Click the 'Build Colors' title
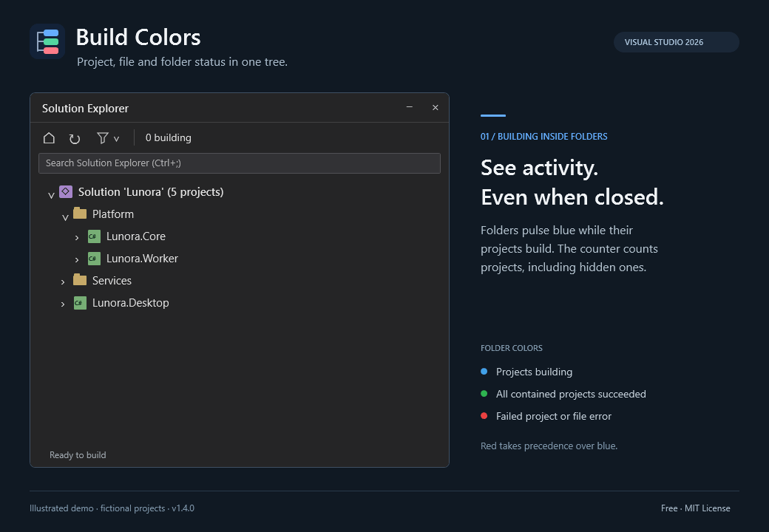 pos(138,37)
